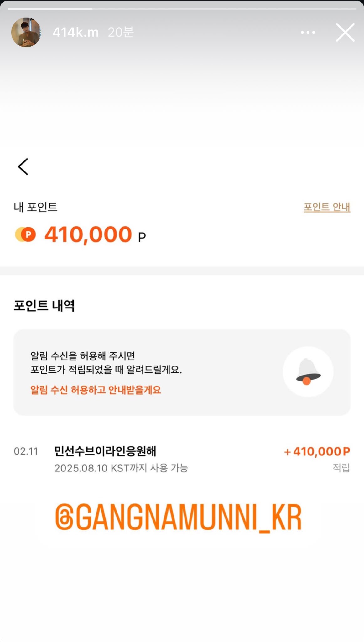The height and width of the screenshot is (642, 364).
Task: Open the 414k.m username profile
Action: [75, 32]
